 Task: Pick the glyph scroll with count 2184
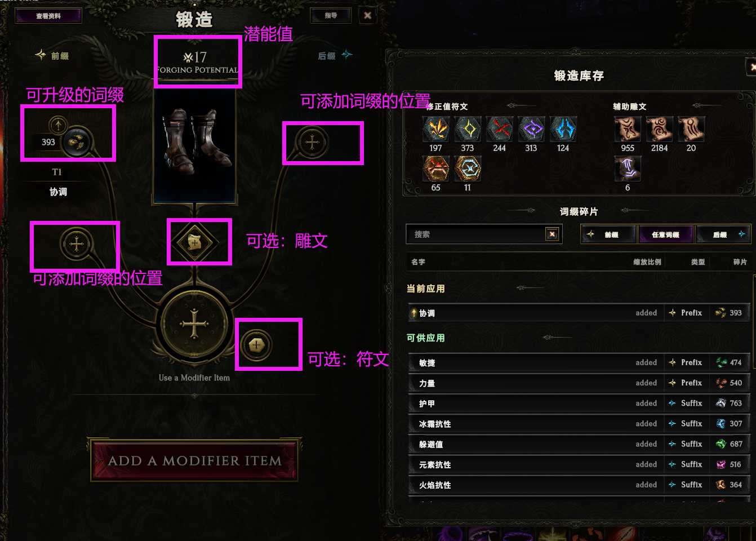[660, 129]
